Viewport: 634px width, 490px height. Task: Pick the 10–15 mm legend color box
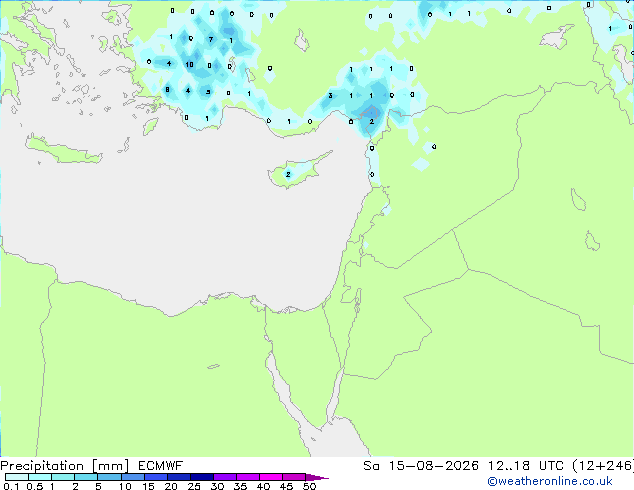coord(132,477)
